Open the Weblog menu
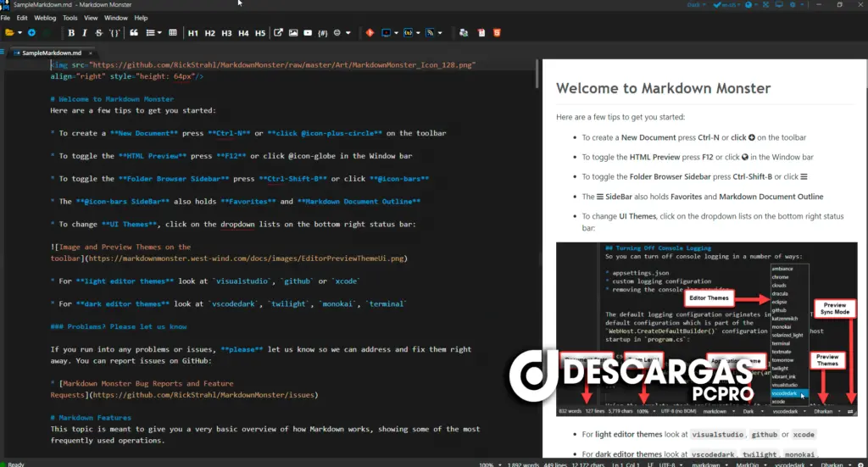The height and width of the screenshot is (467, 868). tap(45, 18)
